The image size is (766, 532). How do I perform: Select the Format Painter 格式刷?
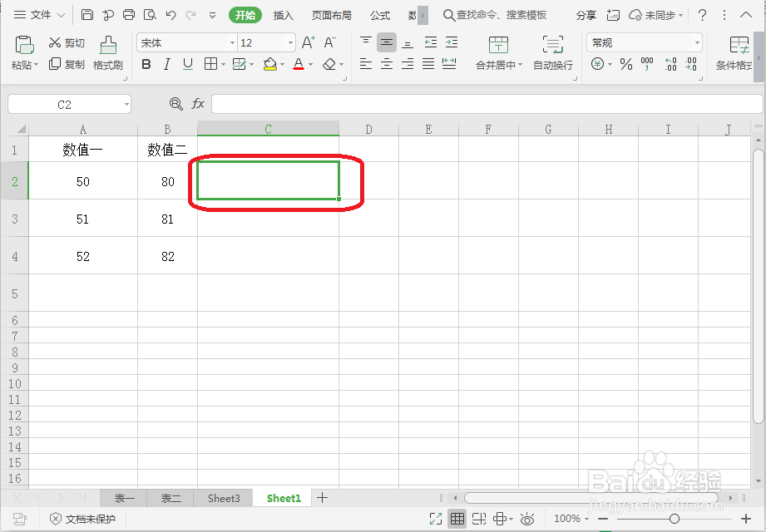[x=108, y=53]
